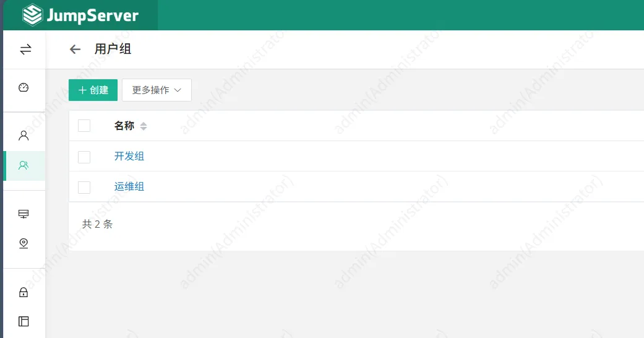Tick the checkbox for 运维组
This screenshot has height=338, width=644.
point(84,188)
